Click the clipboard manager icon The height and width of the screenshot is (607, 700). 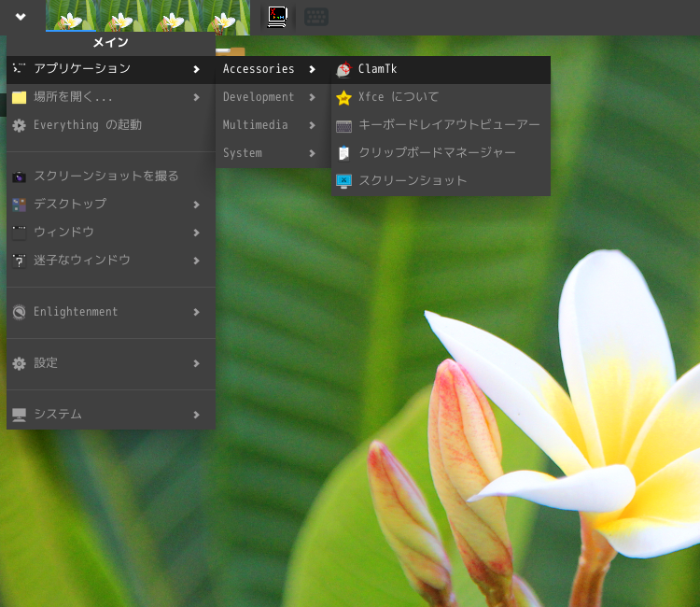343,153
